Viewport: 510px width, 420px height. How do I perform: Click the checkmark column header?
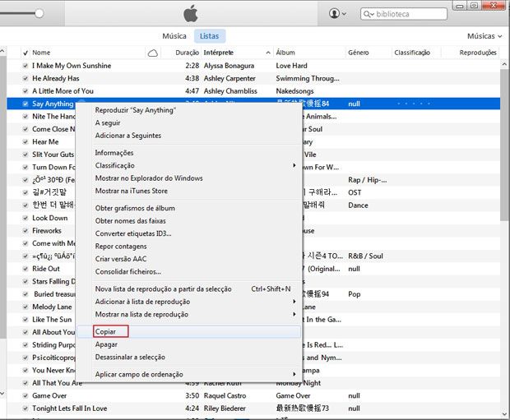pyautogui.click(x=25, y=53)
